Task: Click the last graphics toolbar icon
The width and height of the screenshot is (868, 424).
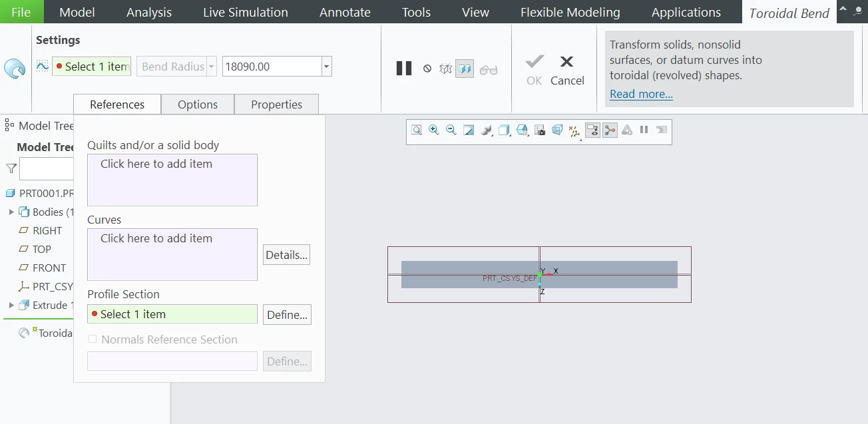Action: pyautogui.click(x=662, y=130)
